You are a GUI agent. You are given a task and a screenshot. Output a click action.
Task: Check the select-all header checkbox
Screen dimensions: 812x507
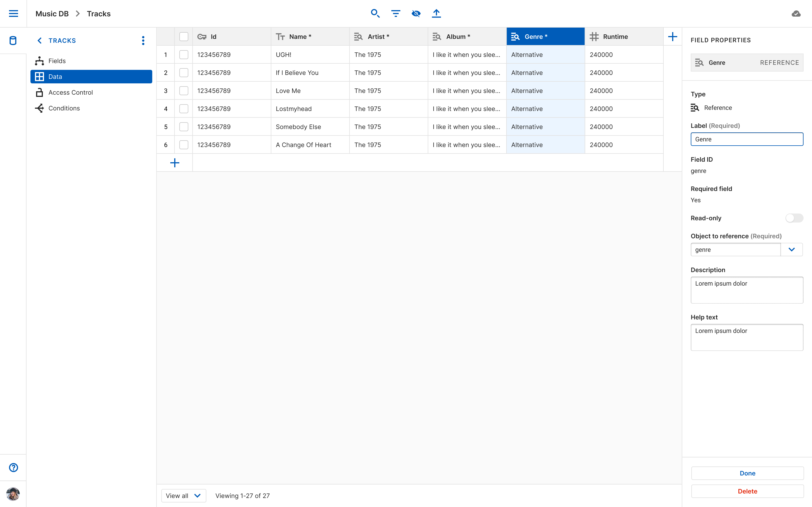point(184,37)
